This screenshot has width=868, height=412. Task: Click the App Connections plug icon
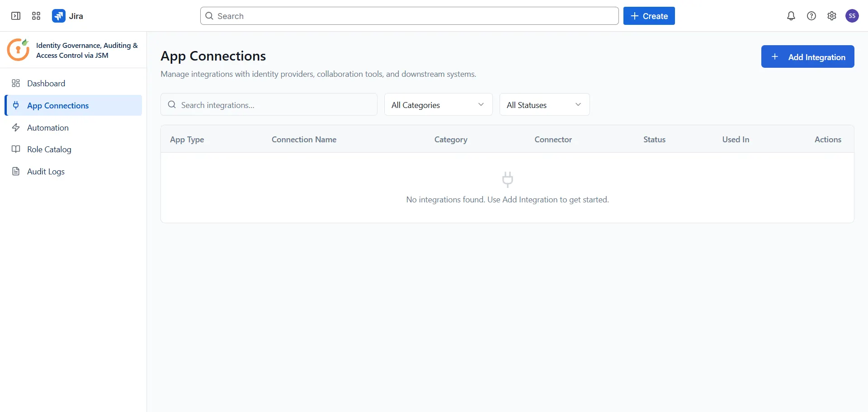(16, 105)
